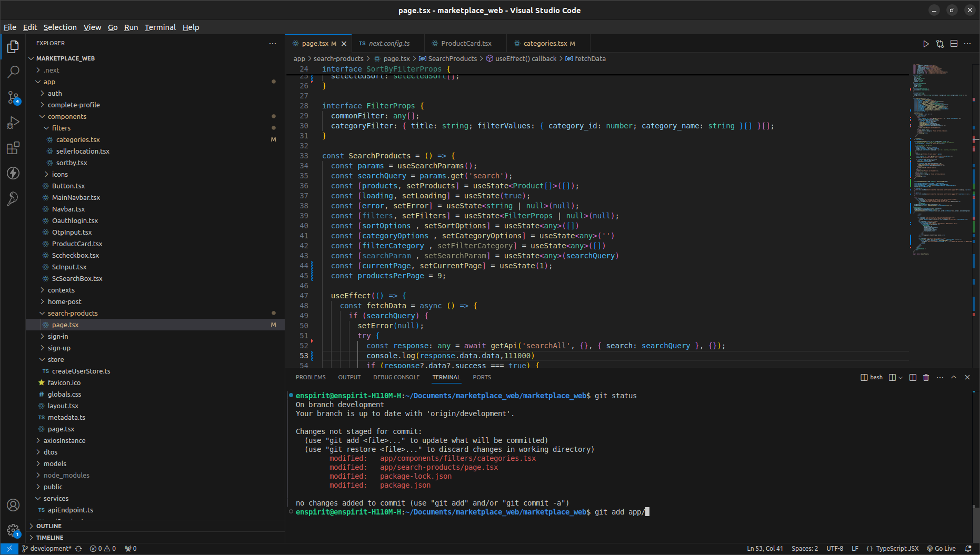Expand the OUTLINE section

tap(49, 526)
